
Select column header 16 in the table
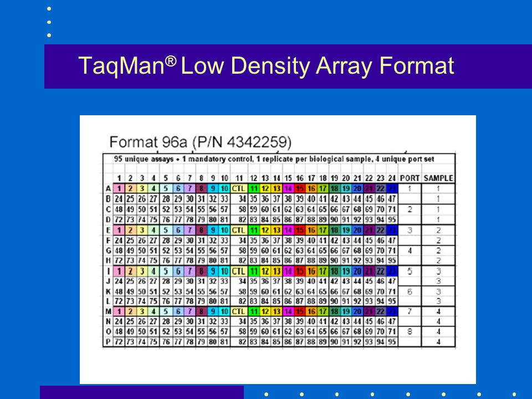pos(300,178)
